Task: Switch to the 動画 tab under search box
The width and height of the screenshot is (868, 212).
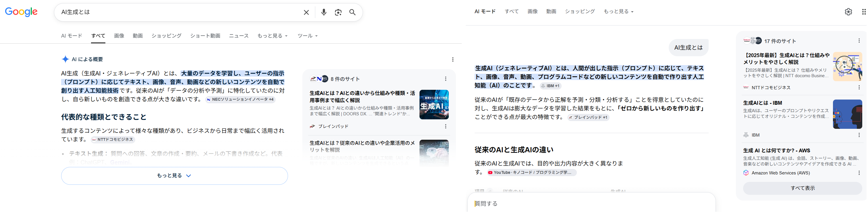Action: tap(138, 36)
